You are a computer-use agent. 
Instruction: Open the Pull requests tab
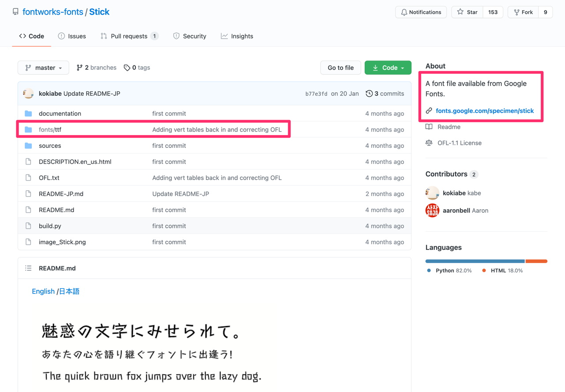pos(129,36)
